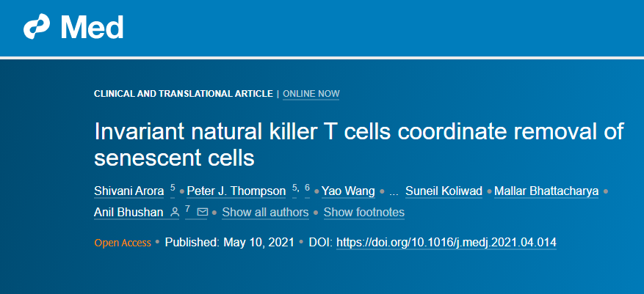Open the DOI link 10.1016/j.medj.2021.04.014

click(446, 243)
